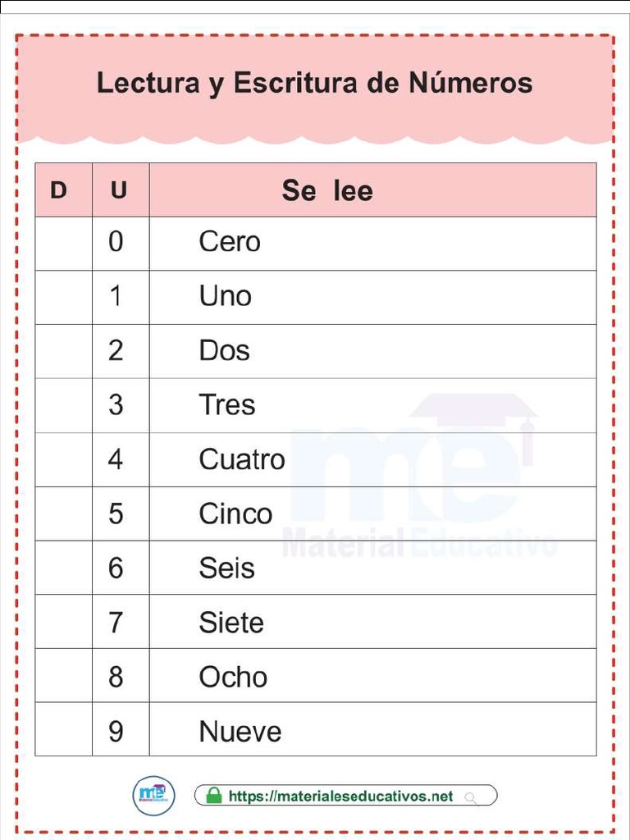Click the "Se lee" column header
This screenshot has width=630, height=840.
[x=326, y=191]
